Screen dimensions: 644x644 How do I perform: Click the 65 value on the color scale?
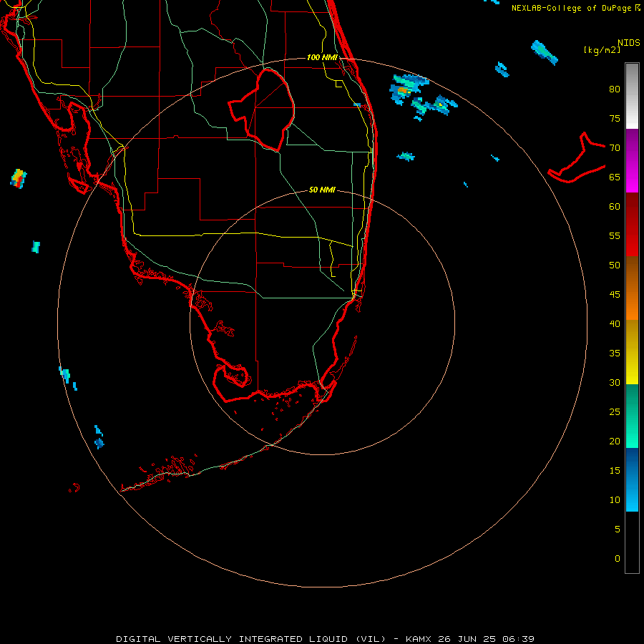click(615, 177)
